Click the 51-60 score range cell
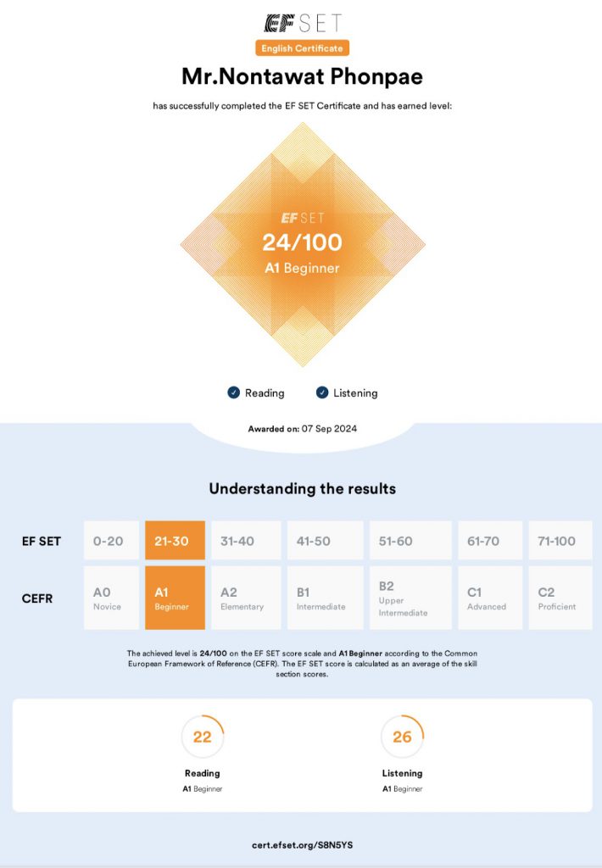Viewport: 602px width, 868px height. pyautogui.click(x=410, y=541)
